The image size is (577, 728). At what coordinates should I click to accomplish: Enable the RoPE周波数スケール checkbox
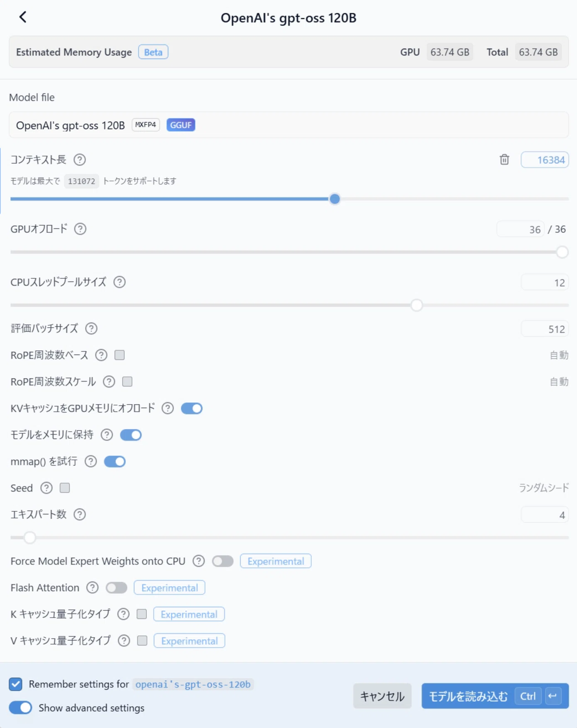coord(127,381)
